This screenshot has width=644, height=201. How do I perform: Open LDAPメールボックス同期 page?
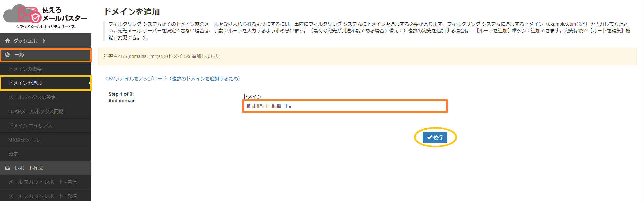(x=46, y=111)
